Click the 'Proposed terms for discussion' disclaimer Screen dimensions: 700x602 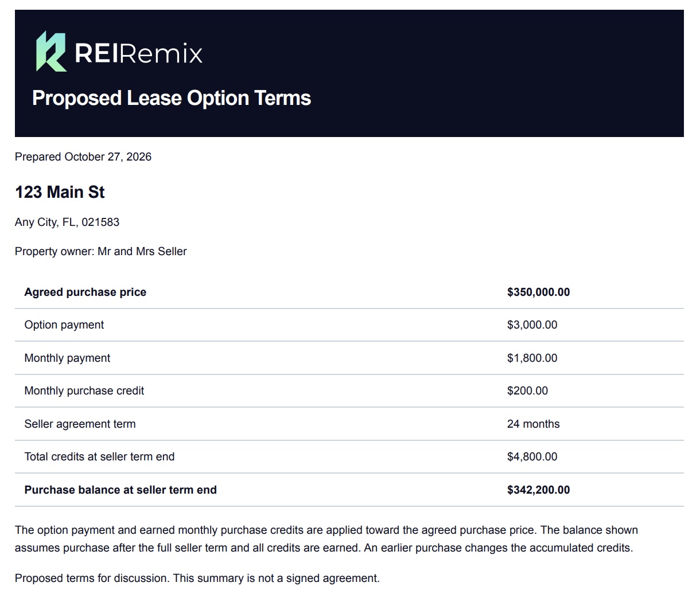click(197, 578)
